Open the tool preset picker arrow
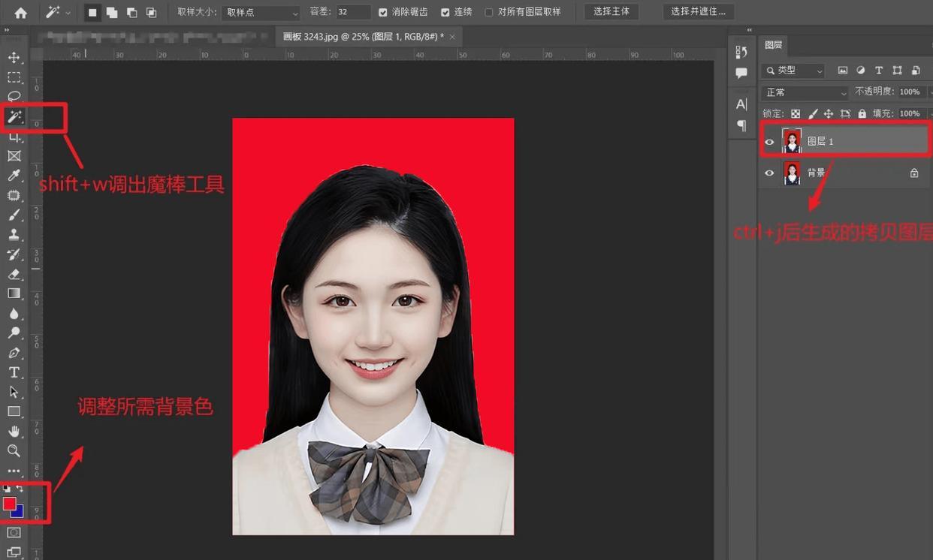This screenshot has width=933, height=560. (x=68, y=13)
